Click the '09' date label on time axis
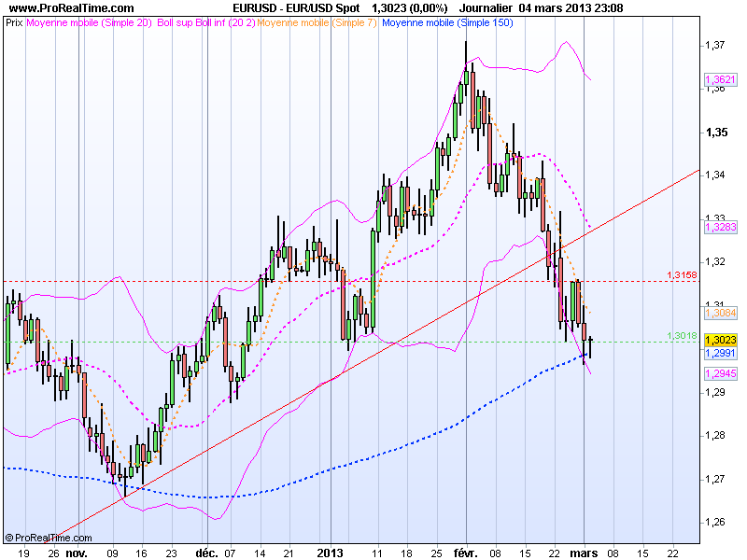Screen dimensions: 747x560 112,553
